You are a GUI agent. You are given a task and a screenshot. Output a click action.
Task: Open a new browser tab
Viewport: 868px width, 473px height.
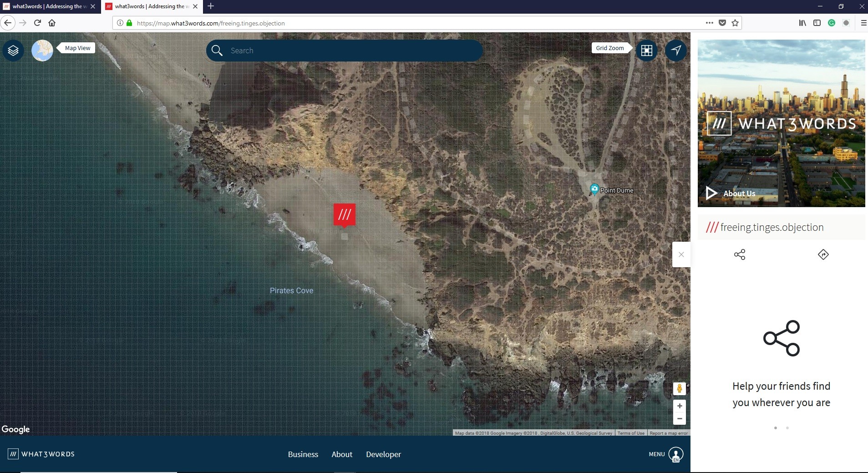click(210, 6)
